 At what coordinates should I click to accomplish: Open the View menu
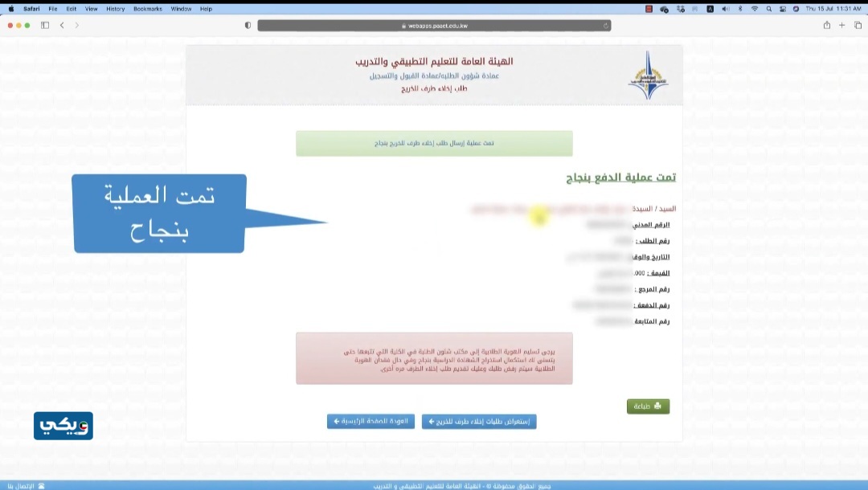coord(92,9)
